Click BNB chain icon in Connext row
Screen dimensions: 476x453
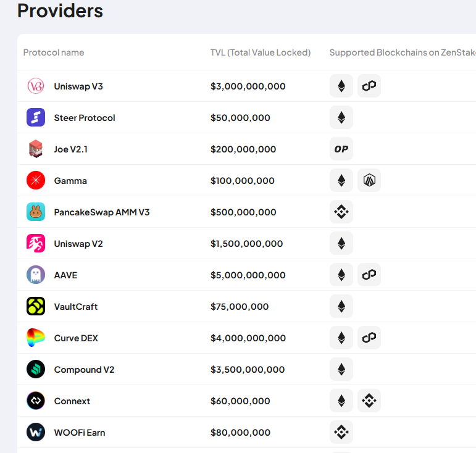(x=369, y=401)
